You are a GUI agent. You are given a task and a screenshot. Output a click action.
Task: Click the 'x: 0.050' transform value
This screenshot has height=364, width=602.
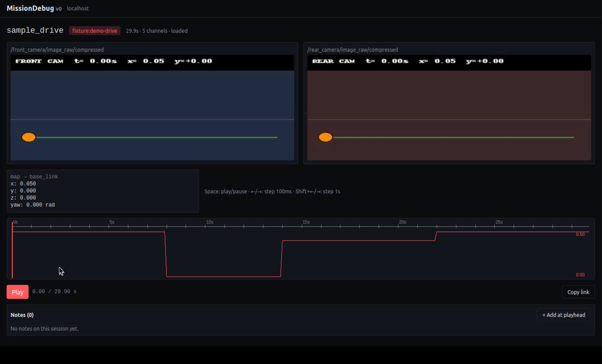pos(23,184)
